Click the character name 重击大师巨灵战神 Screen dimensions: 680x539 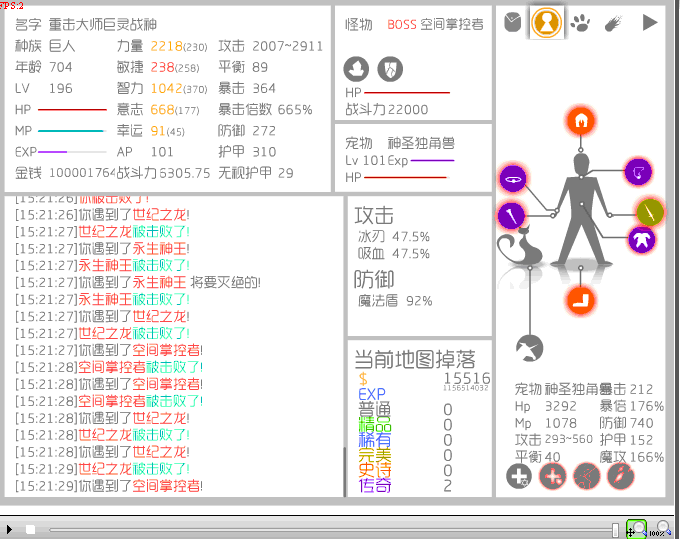click(x=102, y=24)
